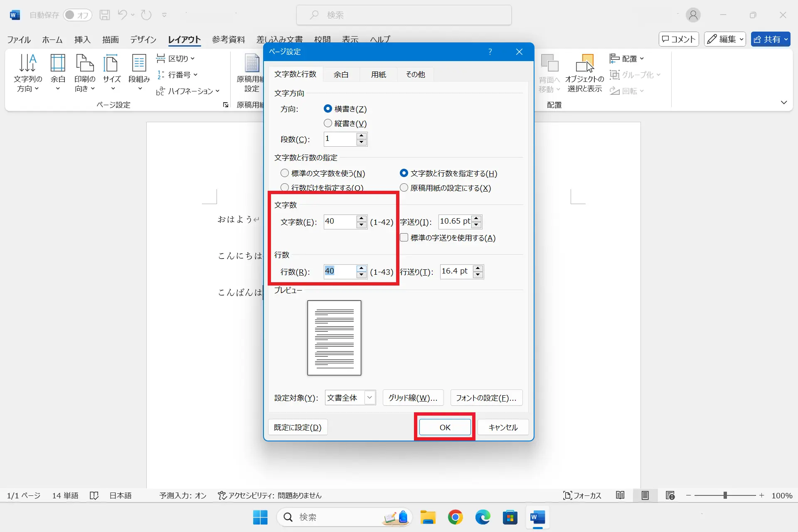Image resolution: width=798 pixels, height=532 pixels.
Task: Switch to print layout view icon
Action: pyautogui.click(x=645, y=495)
